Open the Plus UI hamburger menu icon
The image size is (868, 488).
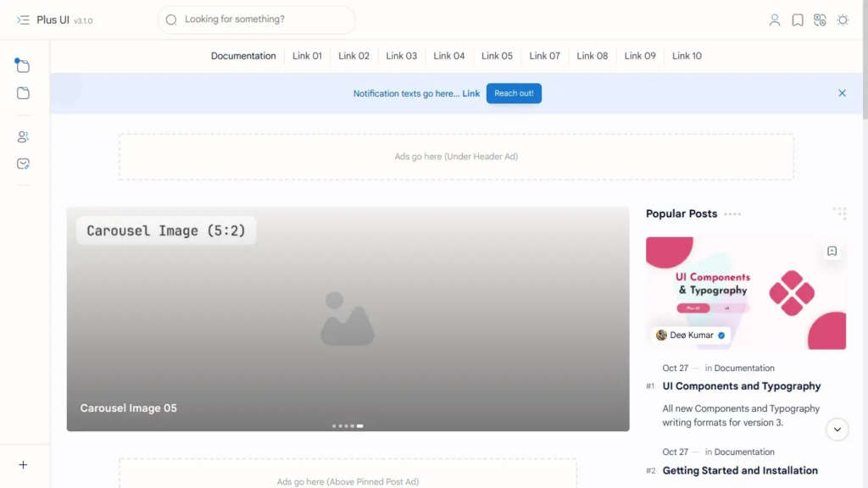[x=22, y=19]
